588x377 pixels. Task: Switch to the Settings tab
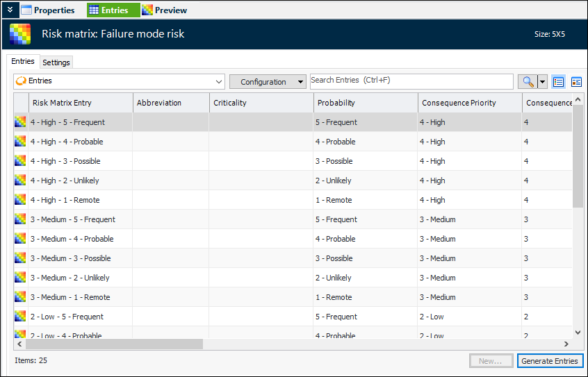pos(56,62)
